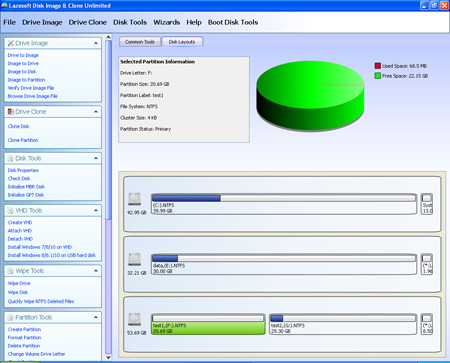The width and height of the screenshot is (450, 363).
Task: Switch to the Common Tools tab
Action: 140,42
